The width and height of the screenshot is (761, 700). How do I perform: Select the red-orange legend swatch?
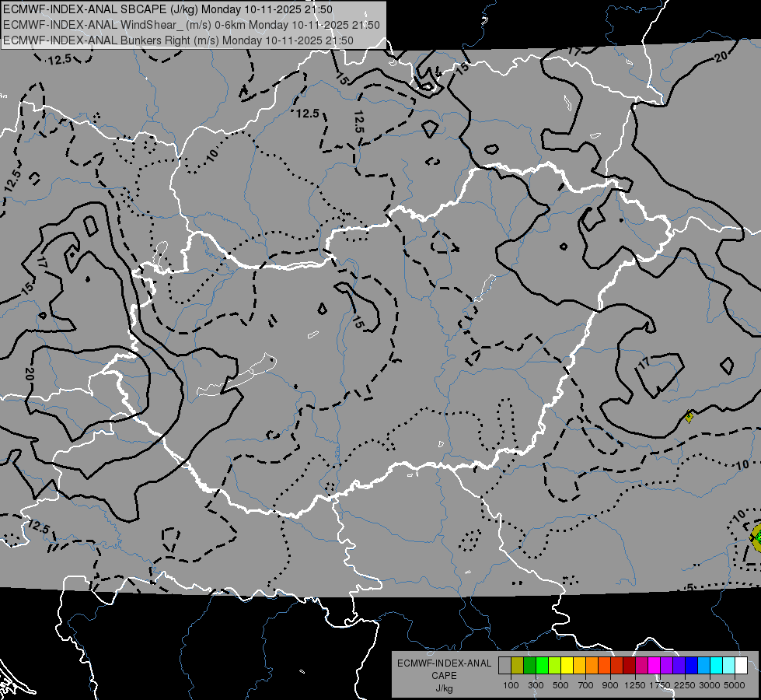(604, 666)
